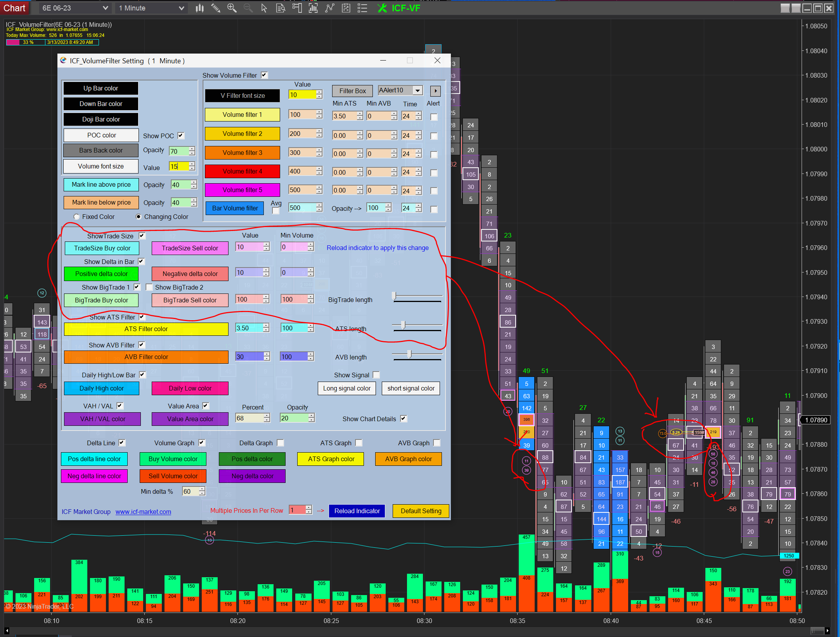Click the zoom in magnifier icon
The width and height of the screenshot is (840, 637).
click(232, 8)
